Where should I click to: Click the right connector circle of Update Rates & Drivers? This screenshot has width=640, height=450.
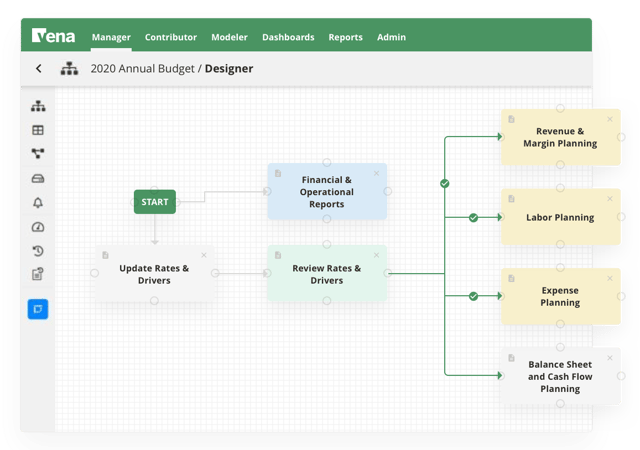pos(215,273)
